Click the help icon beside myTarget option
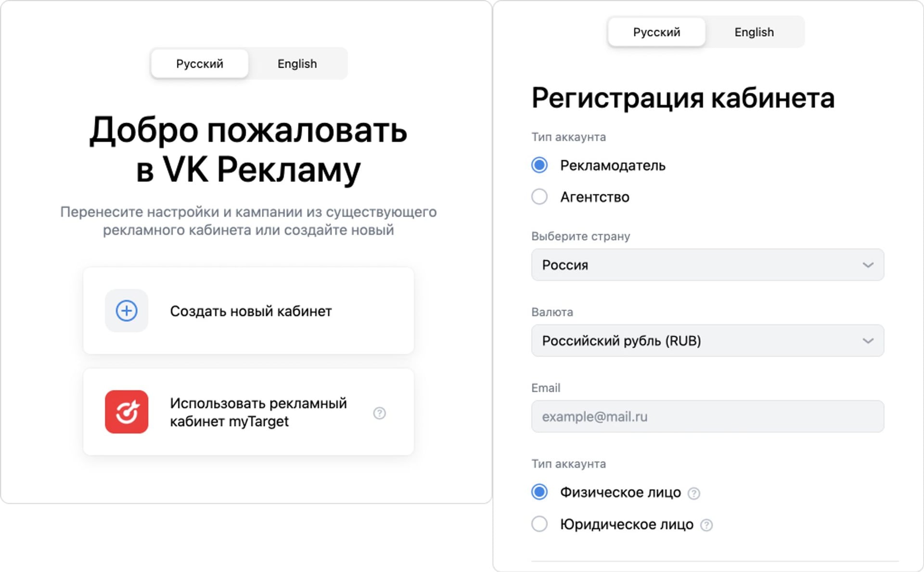Viewport: 924px width, 572px height. pyautogui.click(x=380, y=413)
